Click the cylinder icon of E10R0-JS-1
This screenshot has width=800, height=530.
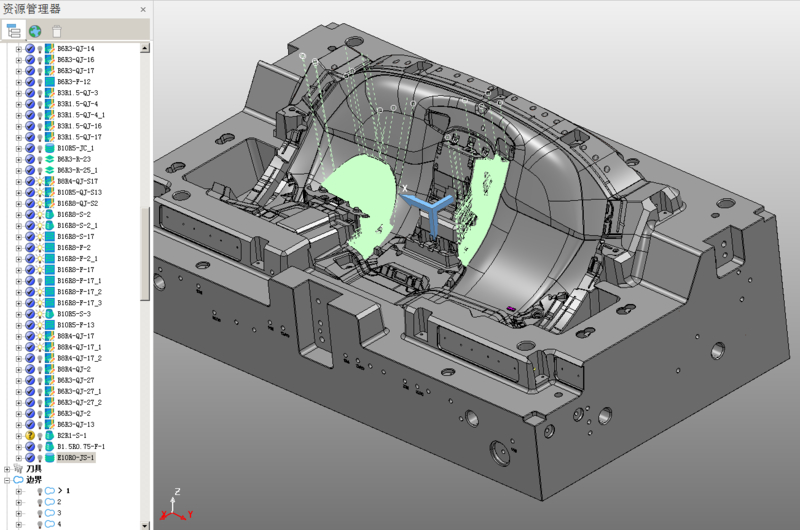[x=49, y=458]
